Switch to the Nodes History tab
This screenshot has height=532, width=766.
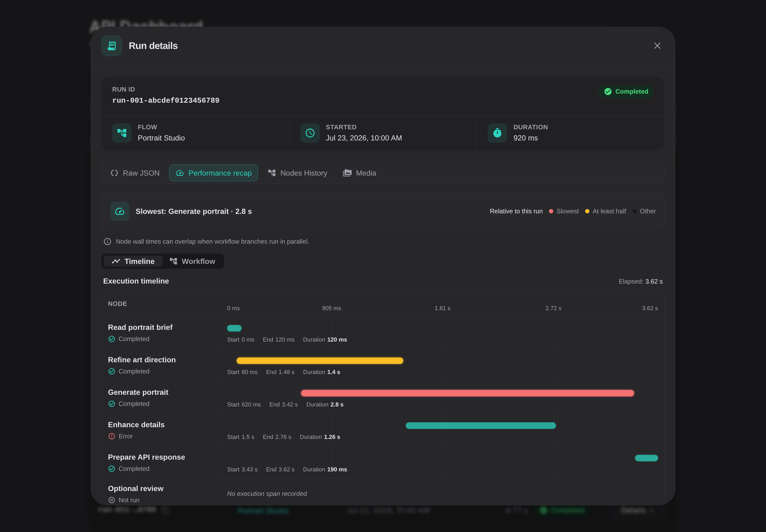(x=298, y=173)
